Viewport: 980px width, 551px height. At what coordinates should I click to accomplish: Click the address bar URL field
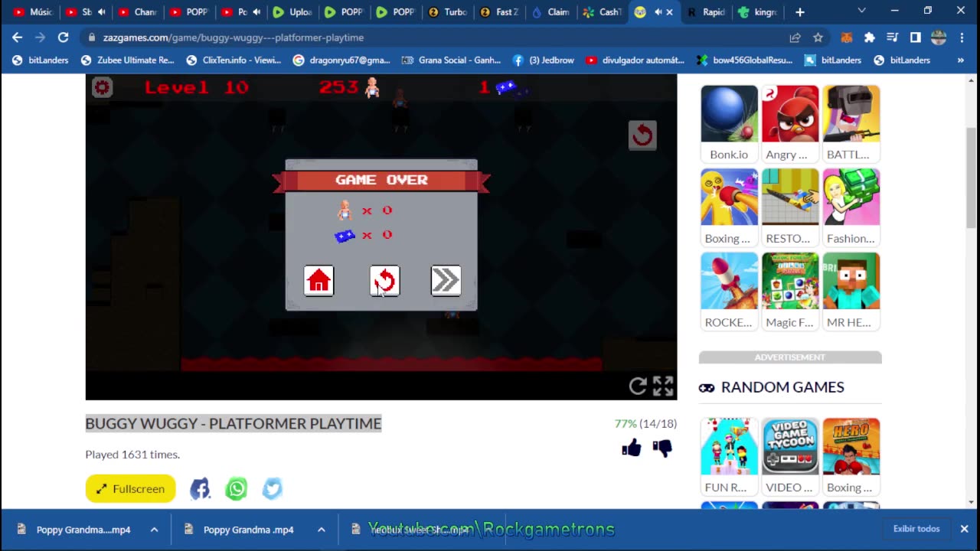(x=436, y=37)
